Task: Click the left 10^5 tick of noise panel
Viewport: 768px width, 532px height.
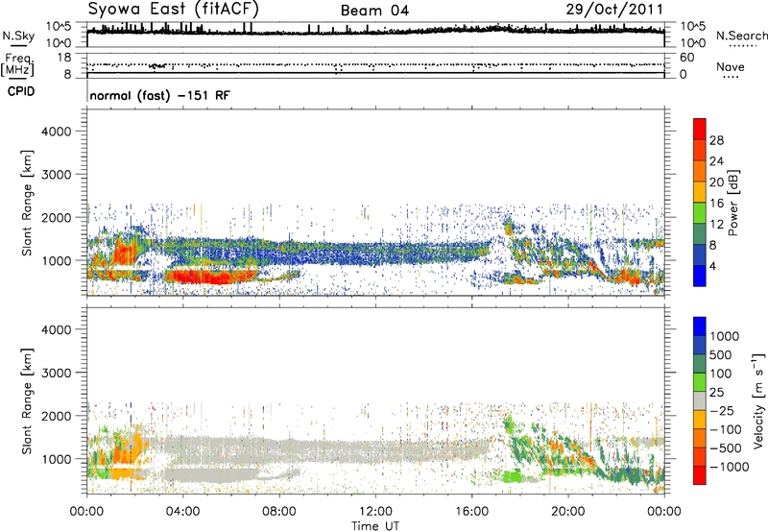Action: [x=58, y=26]
